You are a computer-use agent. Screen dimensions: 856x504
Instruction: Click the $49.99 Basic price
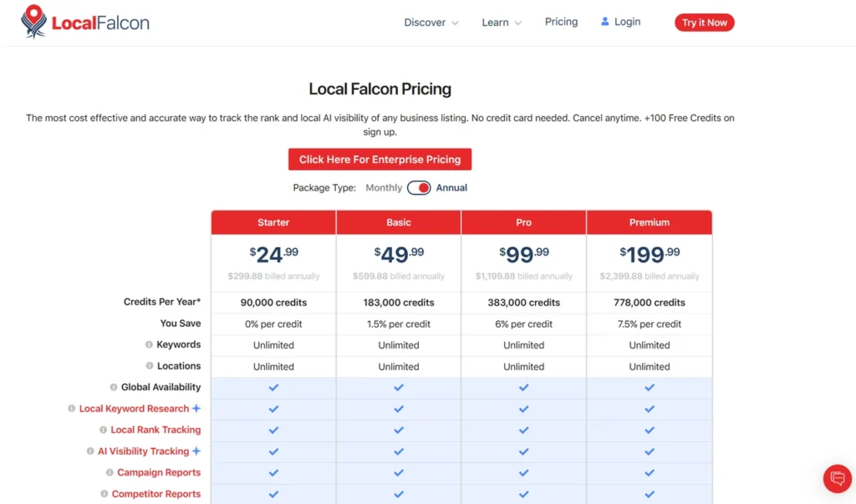[x=399, y=254]
